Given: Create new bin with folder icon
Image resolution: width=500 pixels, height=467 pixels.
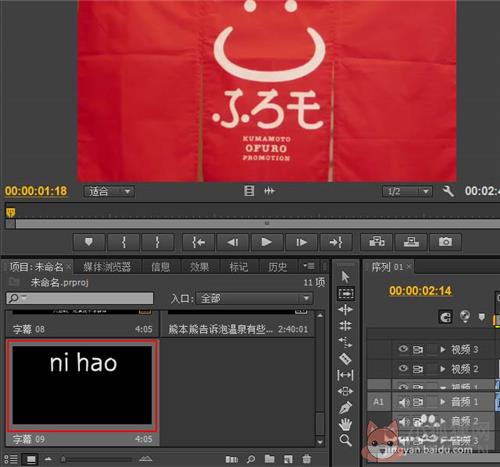Looking at the screenshot, I should pos(269,459).
